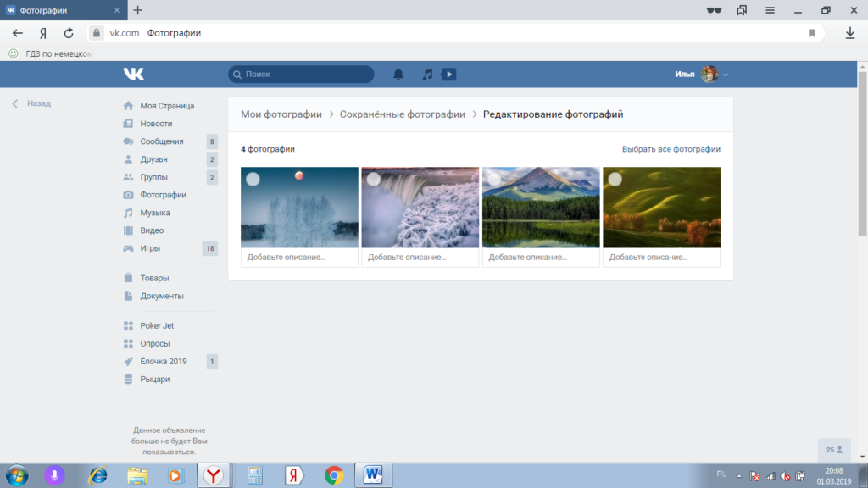Screen dimensions: 868x488
Task: Tick the green hills photo selection circle
Action: [x=615, y=179]
